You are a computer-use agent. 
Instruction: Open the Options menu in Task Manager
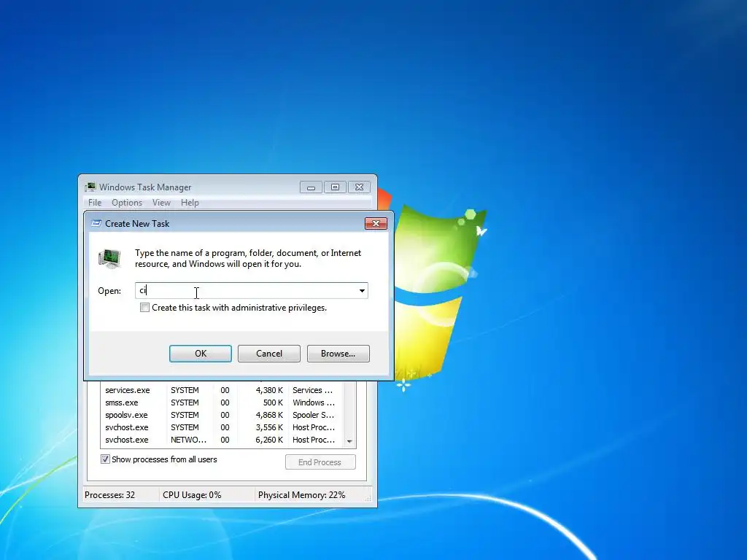tap(127, 203)
